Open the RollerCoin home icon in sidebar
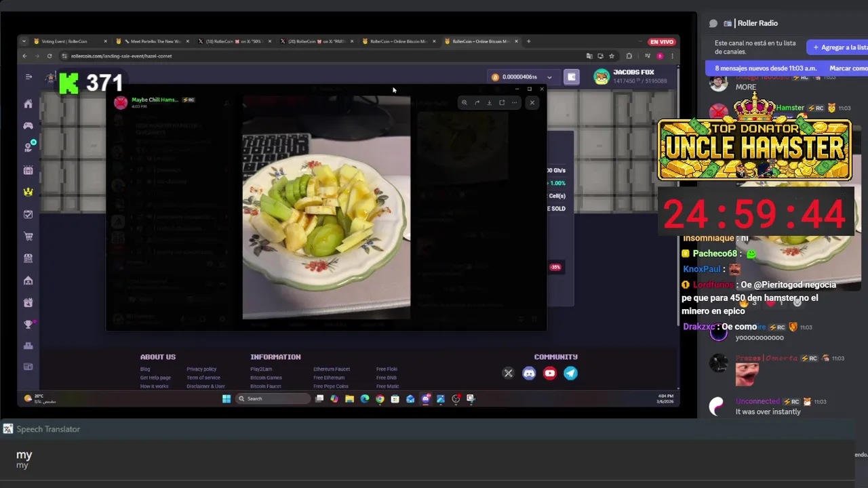Screen dimensions: 868x488 click(x=28, y=104)
